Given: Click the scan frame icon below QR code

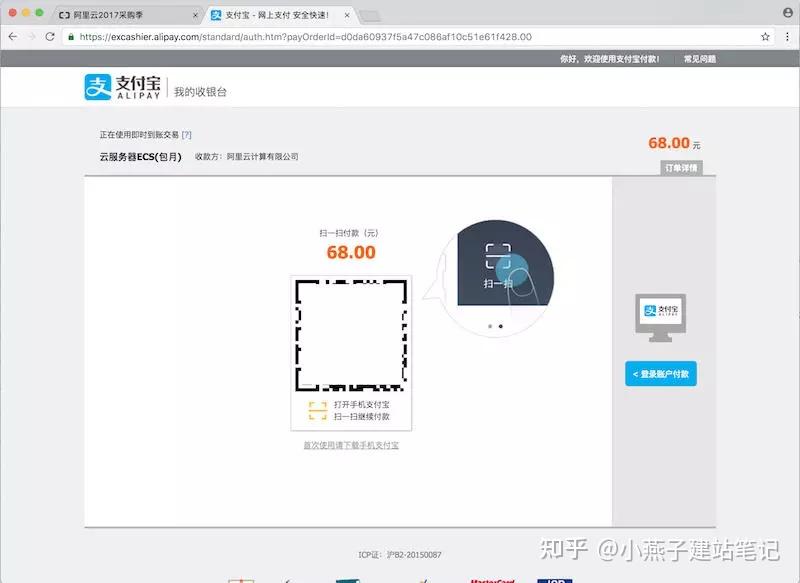Looking at the screenshot, I should 317,411.
